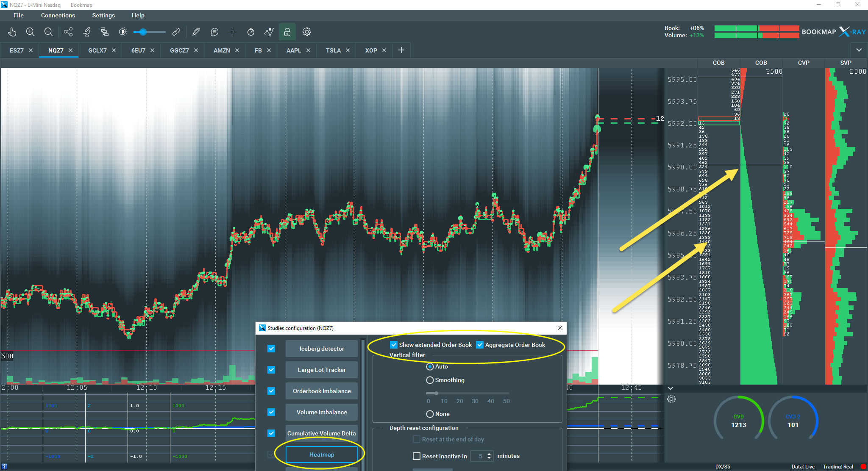Click the red trading status indicator
This screenshot has width=868, height=471.
pos(863,466)
